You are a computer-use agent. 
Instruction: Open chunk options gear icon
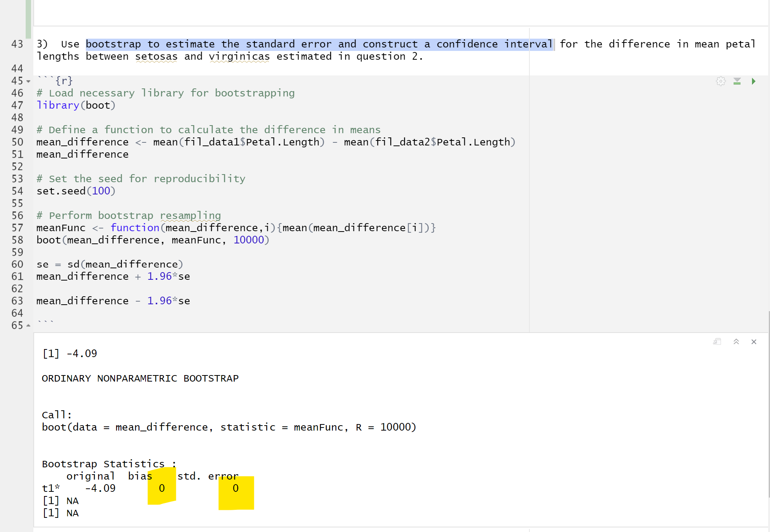click(x=721, y=81)
